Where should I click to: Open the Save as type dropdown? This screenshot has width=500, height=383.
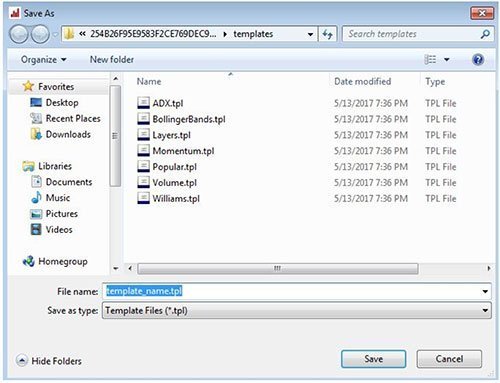[x=485, y=311]
